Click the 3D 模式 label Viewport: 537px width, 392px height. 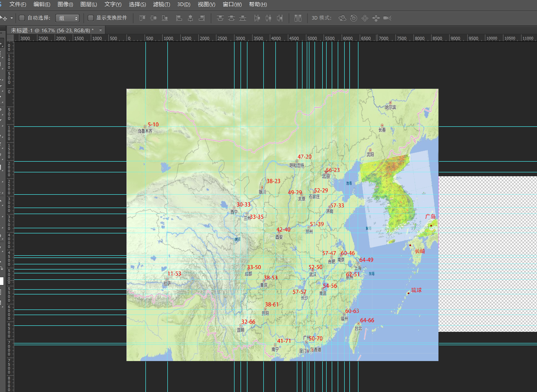click(x=321, y=18)
